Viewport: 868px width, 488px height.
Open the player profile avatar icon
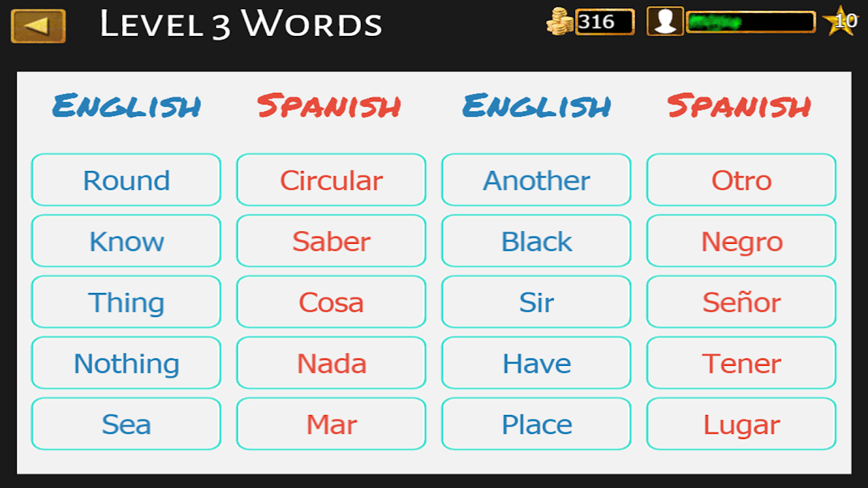[665, 21]
